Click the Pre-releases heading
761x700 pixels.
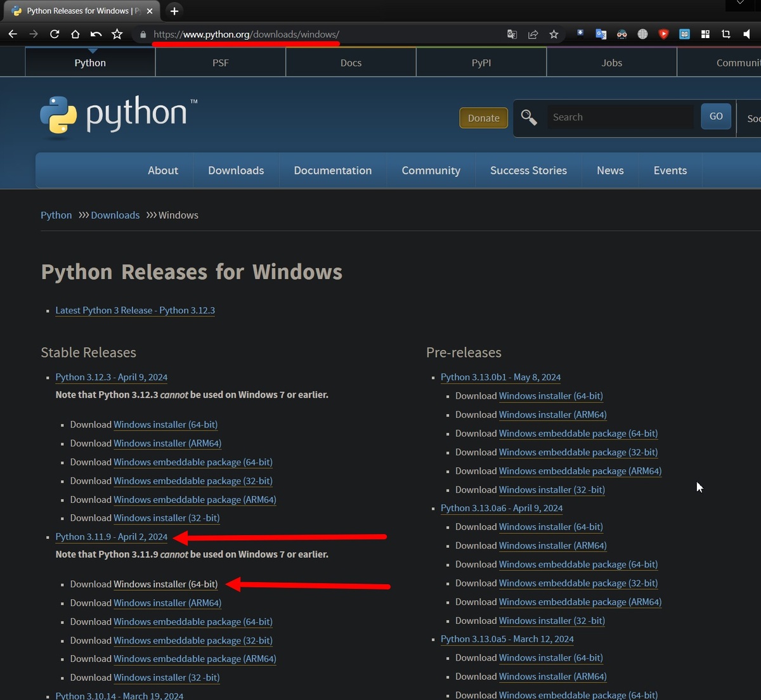464,353
